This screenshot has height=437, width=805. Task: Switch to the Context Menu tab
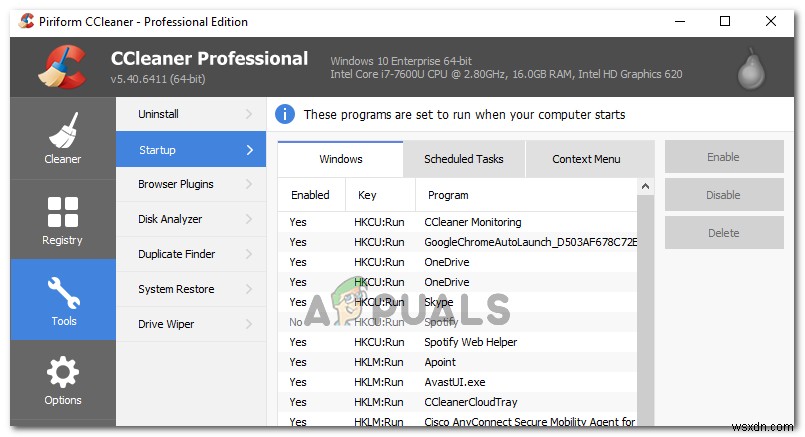click(586, 158)
